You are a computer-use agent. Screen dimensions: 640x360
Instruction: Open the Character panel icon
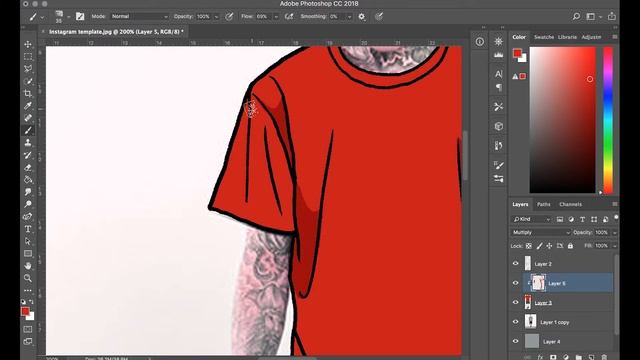click(498, 74)
